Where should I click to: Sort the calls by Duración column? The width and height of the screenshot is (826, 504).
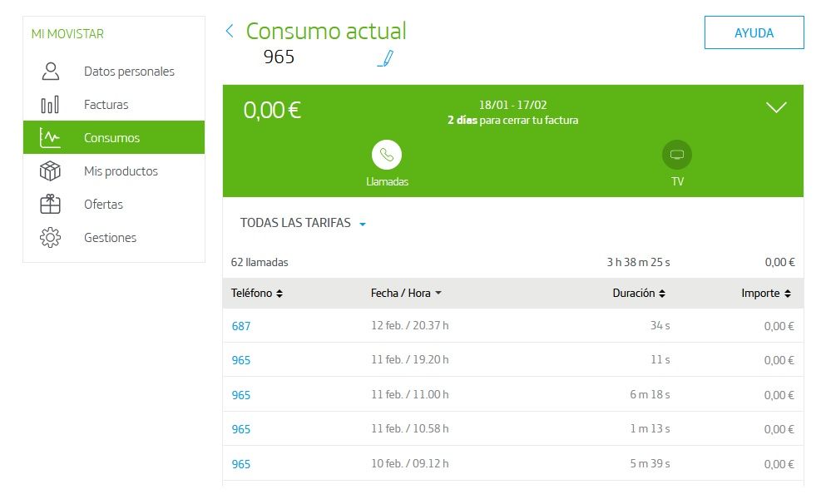tap(639, 294)
